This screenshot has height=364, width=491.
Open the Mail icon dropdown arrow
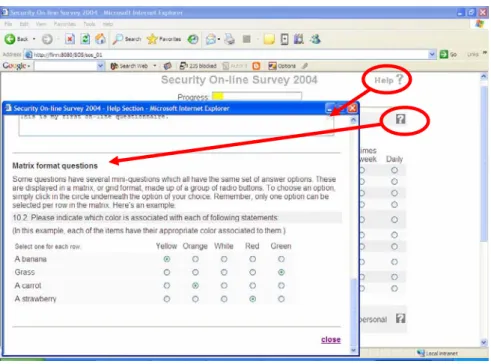coord(219,39)
